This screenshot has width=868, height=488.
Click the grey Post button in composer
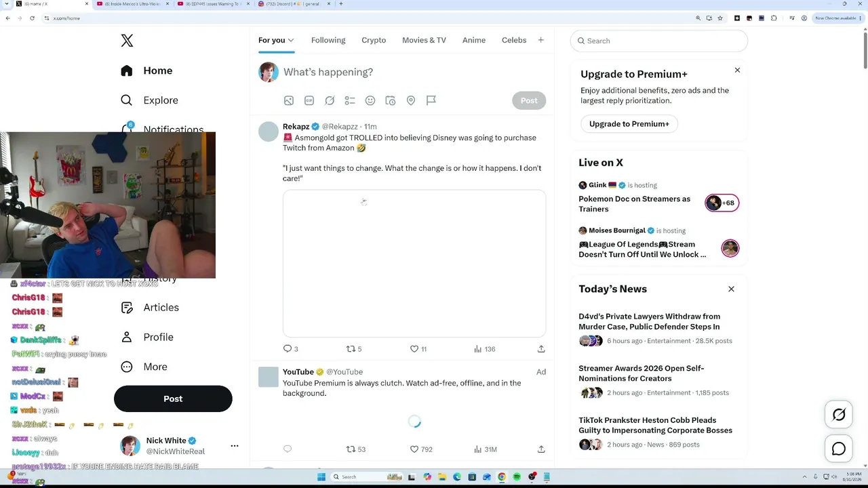(529, 100)
